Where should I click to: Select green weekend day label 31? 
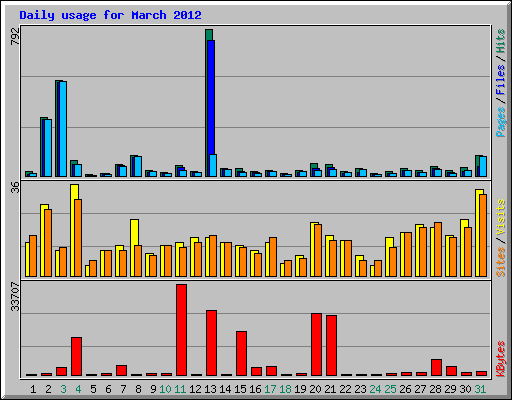coord(480,389)
